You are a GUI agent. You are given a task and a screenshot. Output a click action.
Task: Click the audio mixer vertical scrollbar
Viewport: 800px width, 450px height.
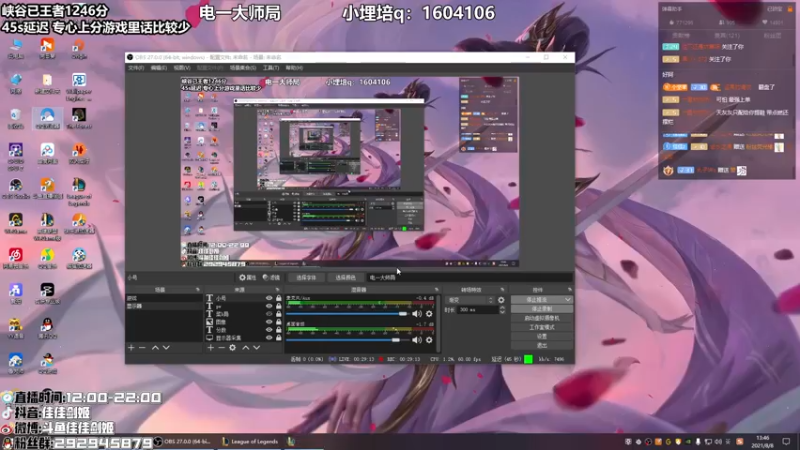[x=438, y=323]
